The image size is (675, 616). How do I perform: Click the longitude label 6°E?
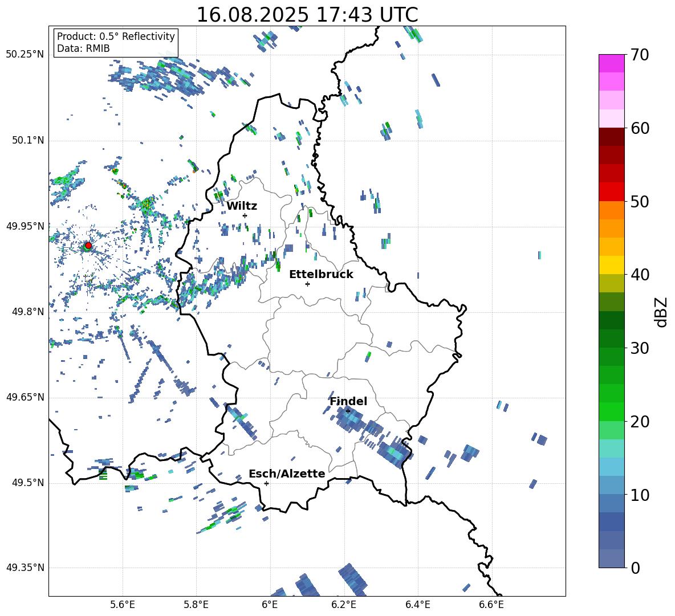click(270, 605)
